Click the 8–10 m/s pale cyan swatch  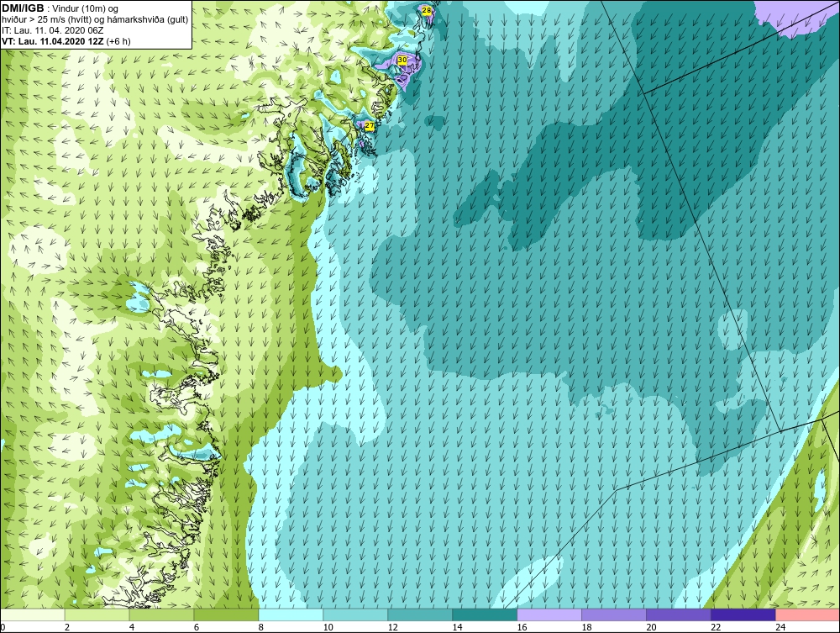click(291, 615)
